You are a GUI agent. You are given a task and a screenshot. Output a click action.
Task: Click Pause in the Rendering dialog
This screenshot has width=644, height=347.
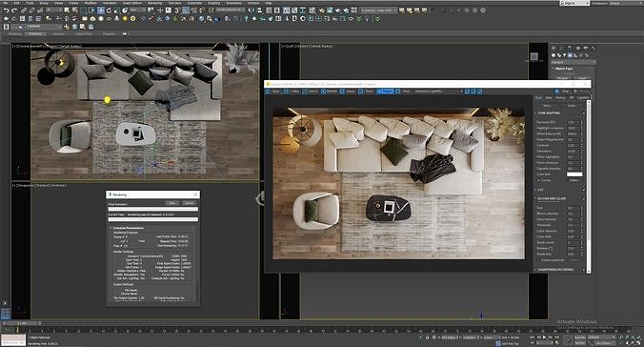(x=172, y=203)
